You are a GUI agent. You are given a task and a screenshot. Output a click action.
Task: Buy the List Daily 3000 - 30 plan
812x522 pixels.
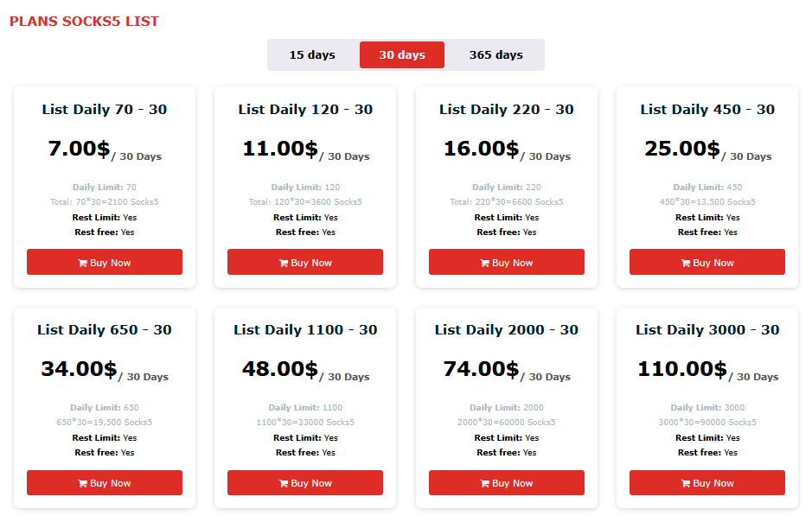tap(707, 483)
